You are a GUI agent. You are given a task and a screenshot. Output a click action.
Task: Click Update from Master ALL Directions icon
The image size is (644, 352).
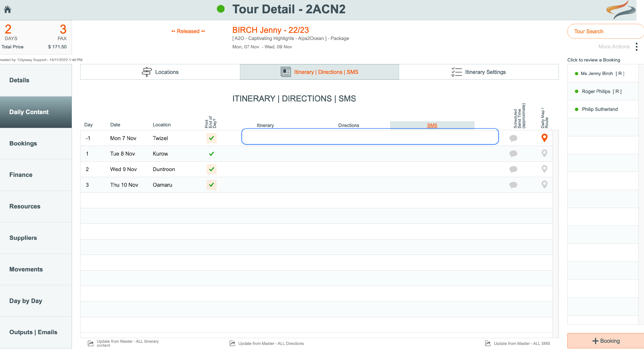[x=232, y=343]
